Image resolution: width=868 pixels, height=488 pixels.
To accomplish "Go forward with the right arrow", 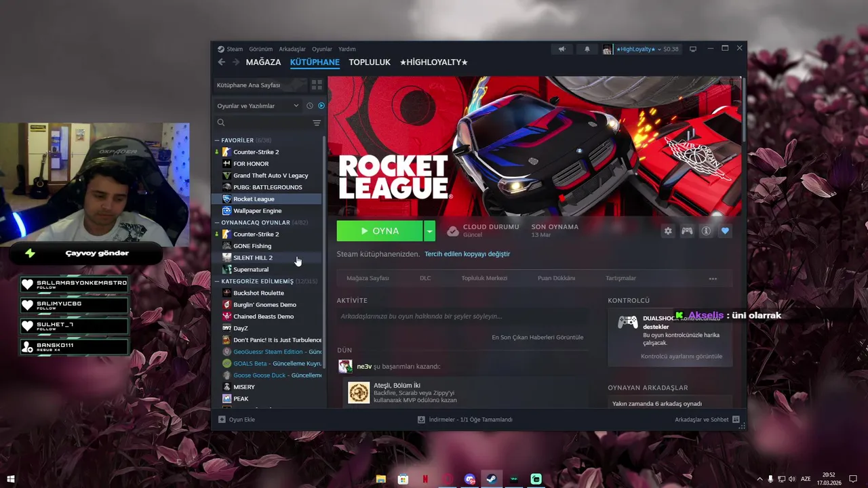I will coord(236,62).
